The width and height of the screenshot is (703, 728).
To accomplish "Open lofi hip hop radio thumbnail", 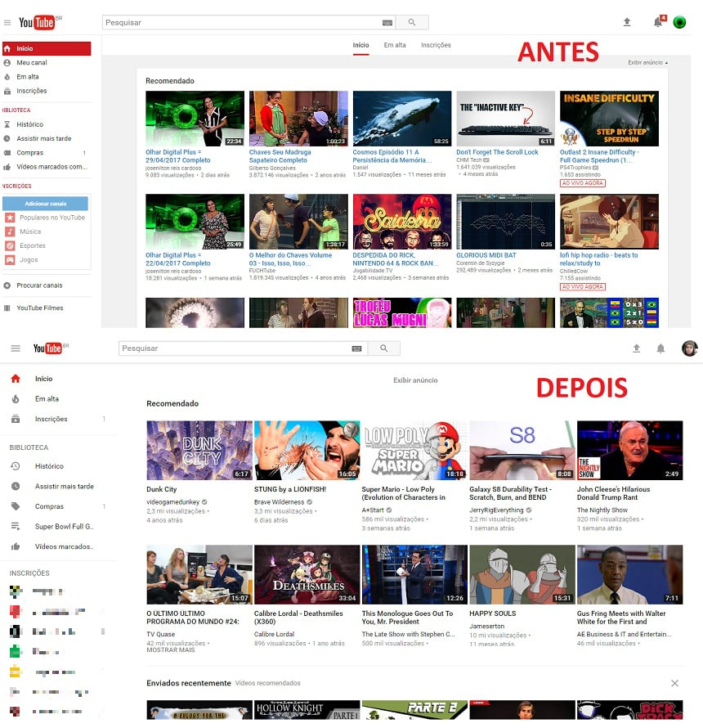I will [x=609, y=222].
